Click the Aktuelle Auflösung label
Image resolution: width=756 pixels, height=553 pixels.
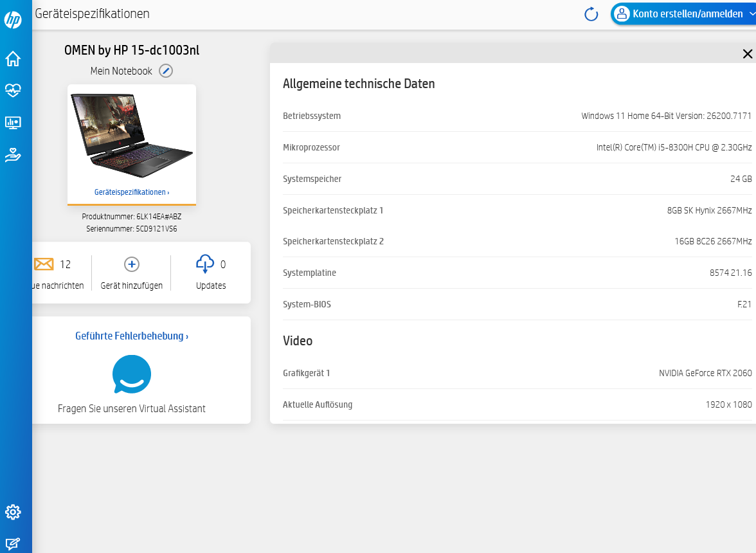(x=318, y=404)
